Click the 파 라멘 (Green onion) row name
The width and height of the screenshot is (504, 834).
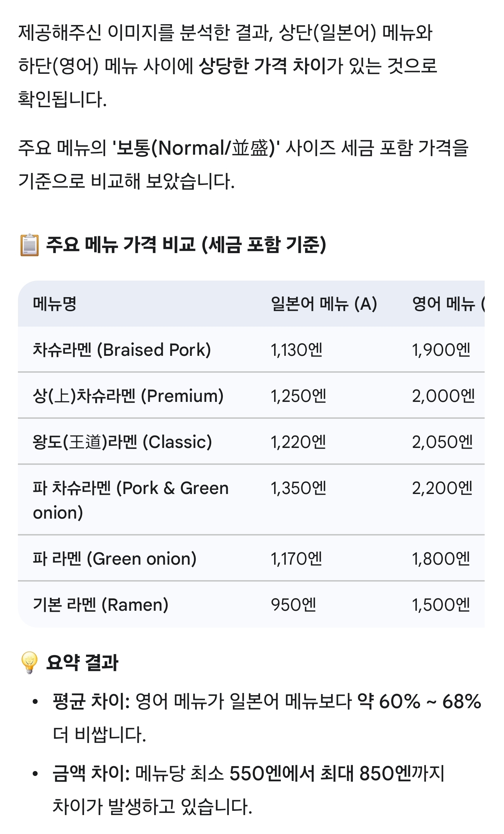click(x=115, y=559)
